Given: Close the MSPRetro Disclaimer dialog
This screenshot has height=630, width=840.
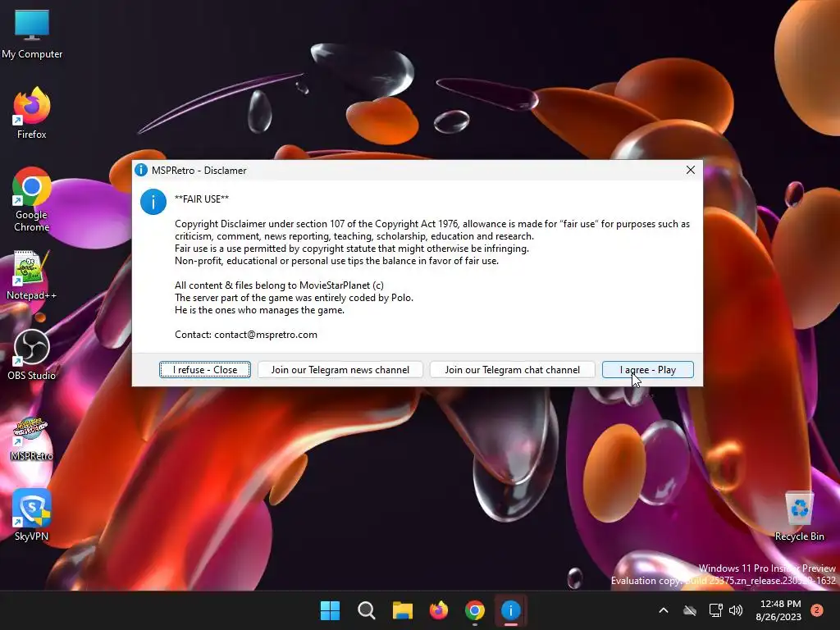Looking at the screenshot, I should [x=691, y=170].
